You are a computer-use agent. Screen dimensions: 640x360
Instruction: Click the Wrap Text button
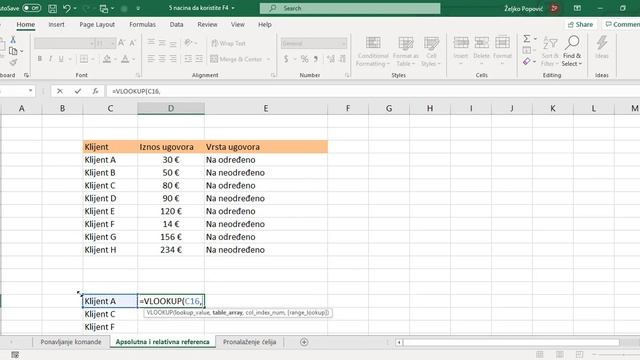[x=228, y=43]
